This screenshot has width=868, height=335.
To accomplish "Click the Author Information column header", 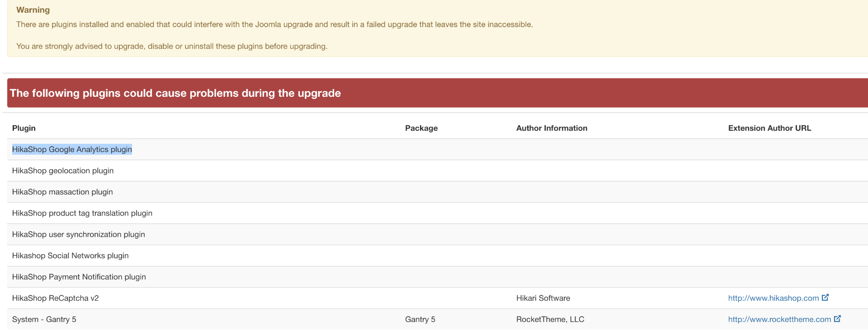I will [552, 128].
